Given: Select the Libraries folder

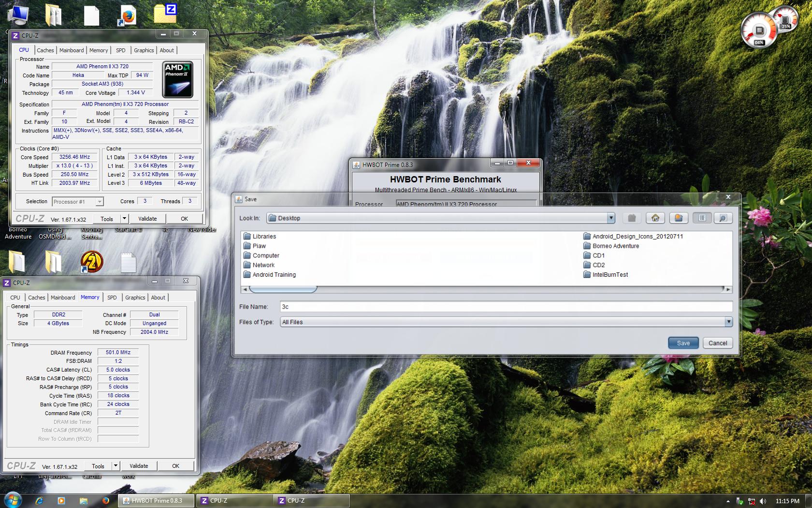Looking at the screenshot, I should (x=260, y=237).
